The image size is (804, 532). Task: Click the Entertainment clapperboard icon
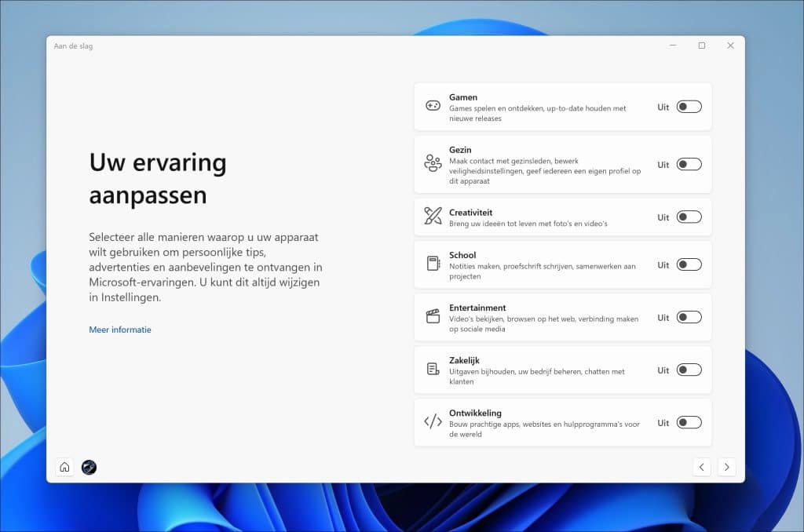[433, 316]
